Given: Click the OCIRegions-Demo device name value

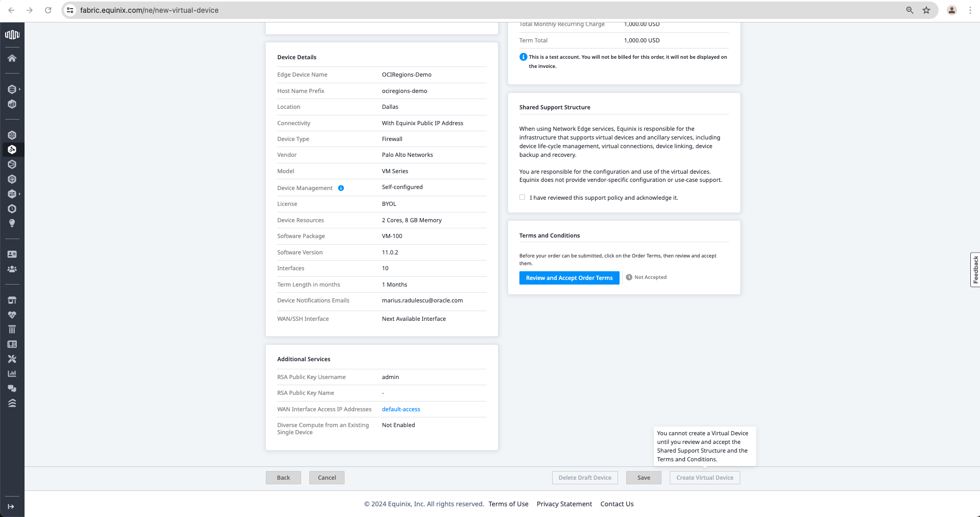Looking at the screenshot, I should (x=406, y=75).
